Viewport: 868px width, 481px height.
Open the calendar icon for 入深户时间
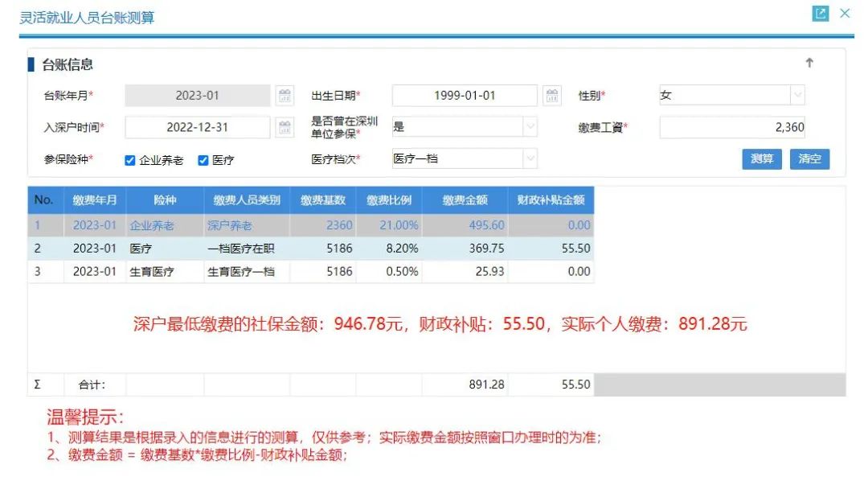point(285,127)
